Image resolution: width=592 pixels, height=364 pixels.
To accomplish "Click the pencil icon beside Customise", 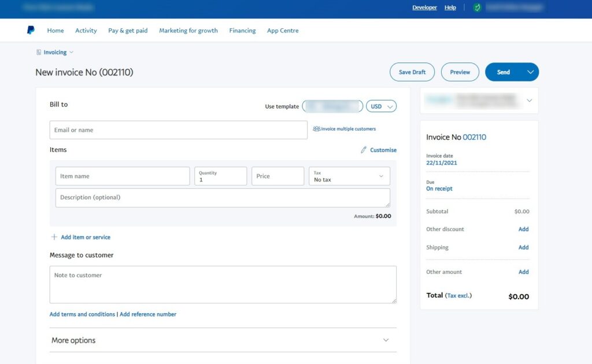I will pos(363,150).
